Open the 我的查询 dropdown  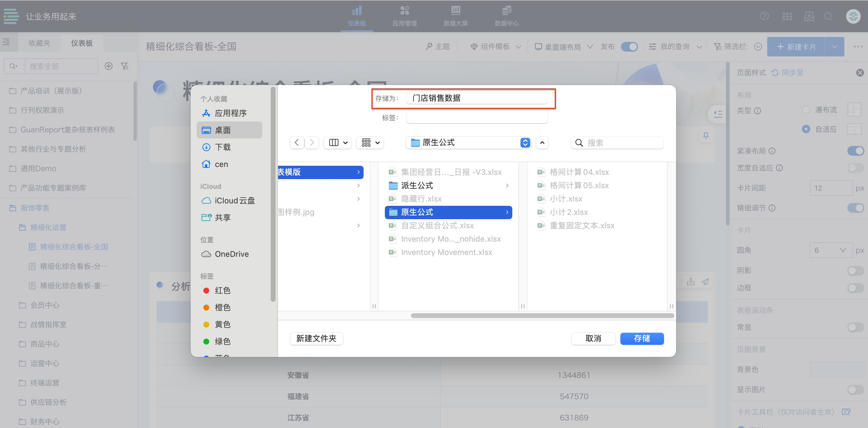click(675, 46)
